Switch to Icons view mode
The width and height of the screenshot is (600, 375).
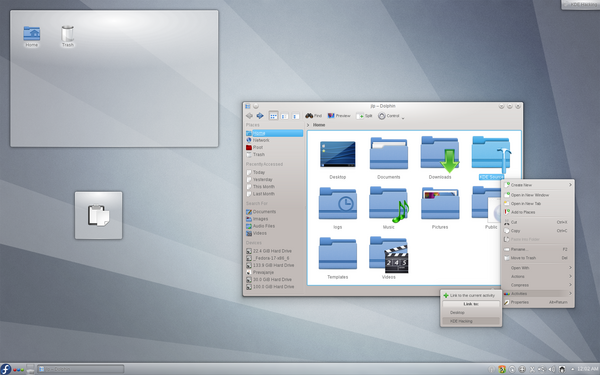point(273,116)
